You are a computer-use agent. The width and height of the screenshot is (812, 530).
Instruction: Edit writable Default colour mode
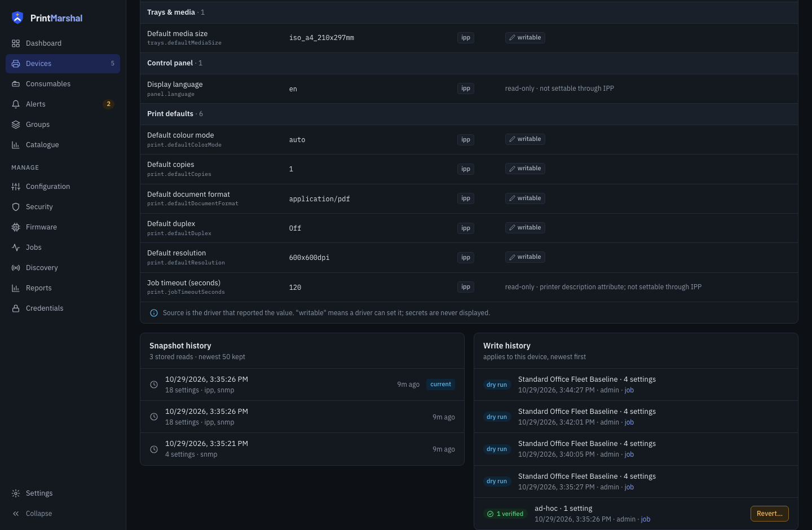[x=525, y=139]
